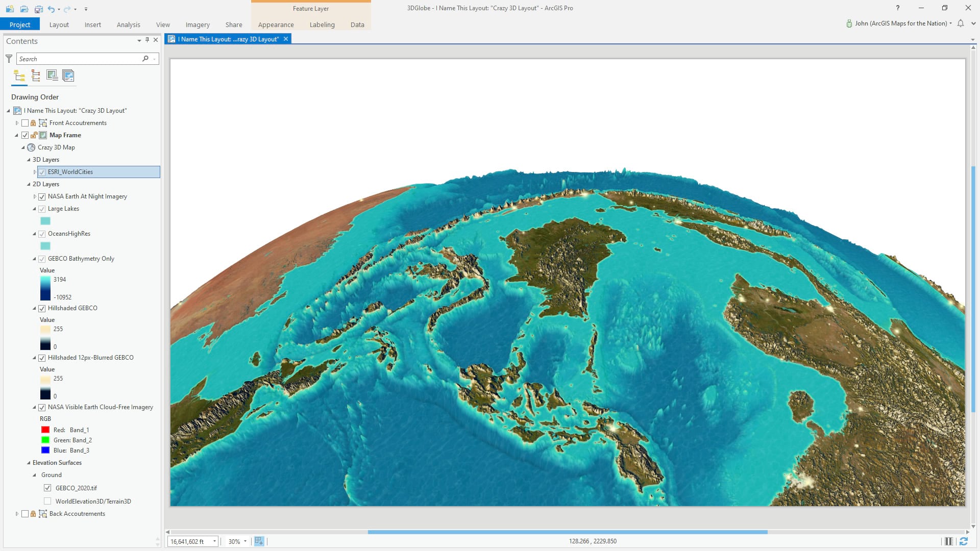Open the Appearance ribbon tab

pyautogui.click(x=276, y=24)
